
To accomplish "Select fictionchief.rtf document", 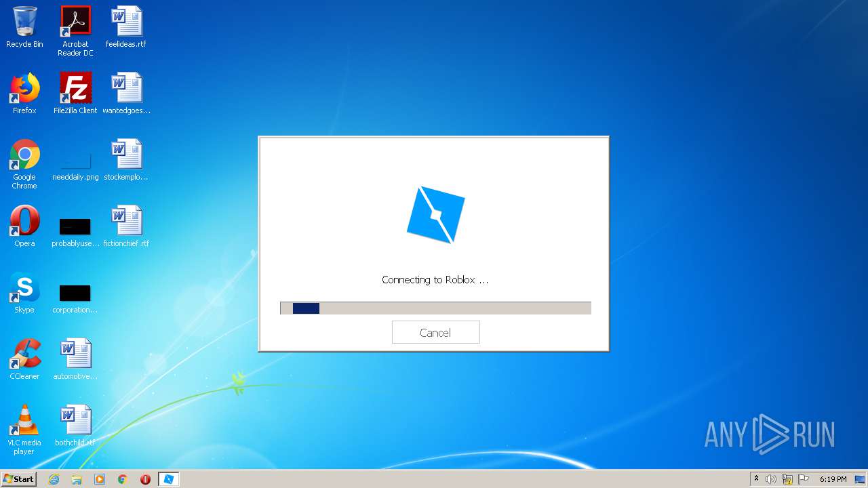I will click(126, 226).
